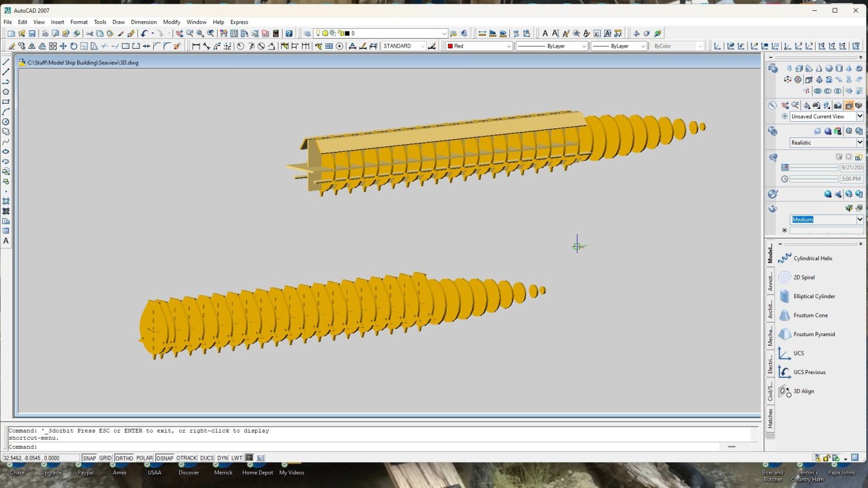The width and height of the screenshot is (868, 488).
Task: Select the Move tool in Modify toolbar
Action: [x=63, y=46]
